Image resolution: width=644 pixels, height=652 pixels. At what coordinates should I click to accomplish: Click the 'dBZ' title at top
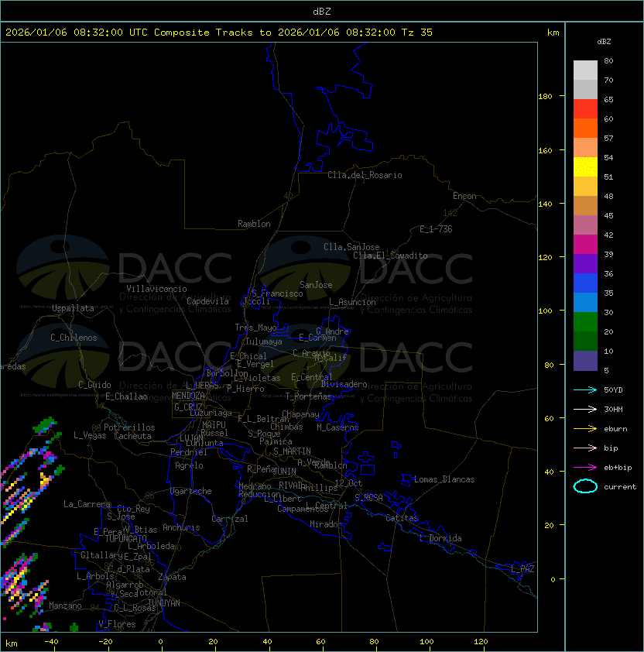pyautogui.click(x=322, y=11)
